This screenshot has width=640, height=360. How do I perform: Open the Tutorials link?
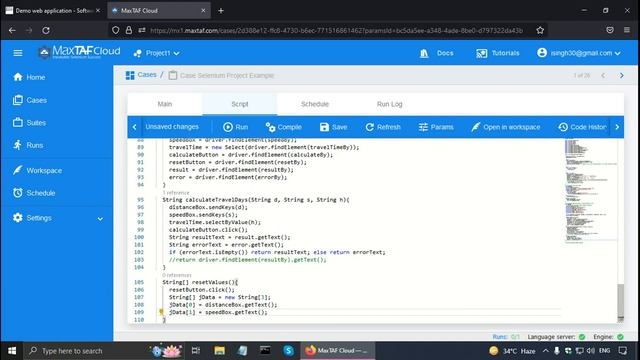[x=498, y=53]
